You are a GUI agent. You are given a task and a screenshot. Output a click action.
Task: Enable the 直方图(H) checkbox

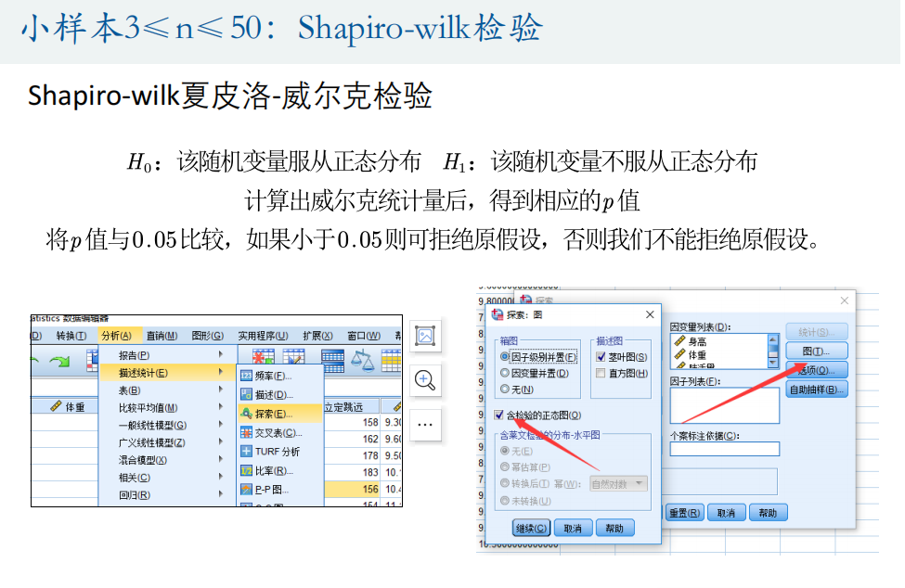click(x=601, y=373)
